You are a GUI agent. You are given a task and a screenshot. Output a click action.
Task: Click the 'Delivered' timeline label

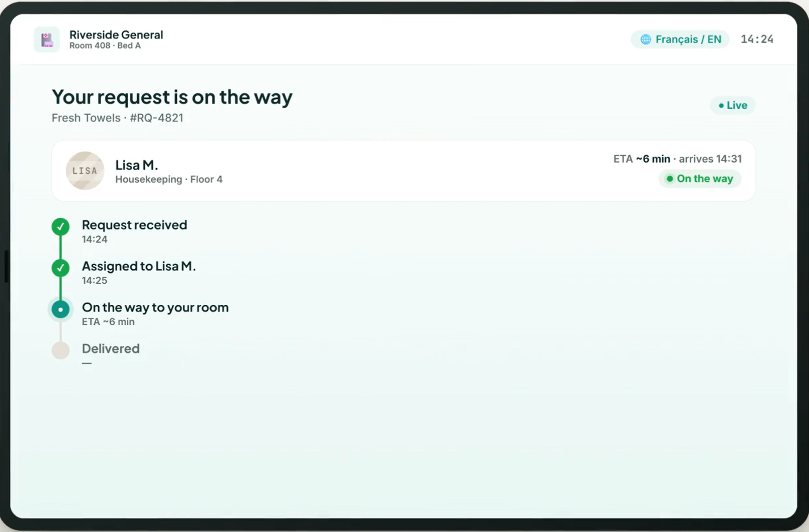tap(111, 348)
